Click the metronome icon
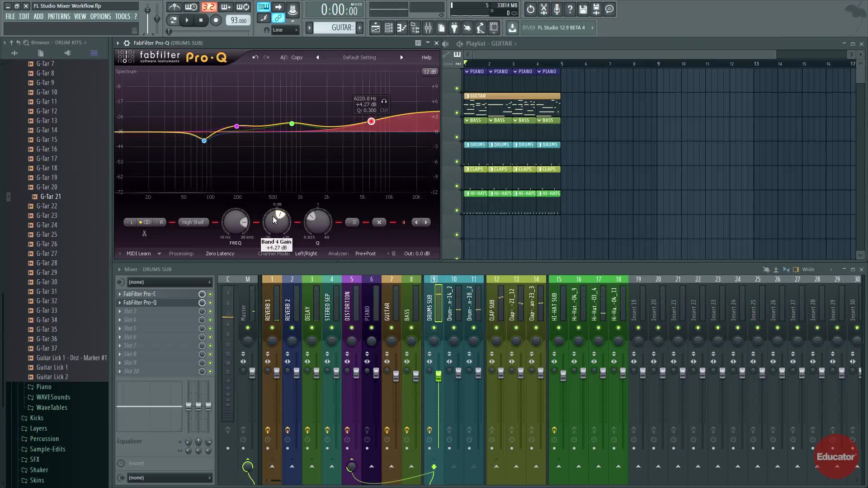 (x=174, y=7)
